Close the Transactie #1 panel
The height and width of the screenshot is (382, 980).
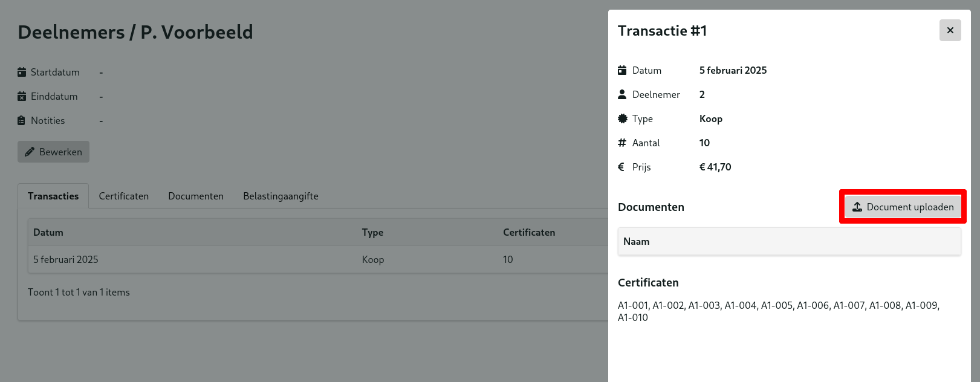[x=950, y=30]
